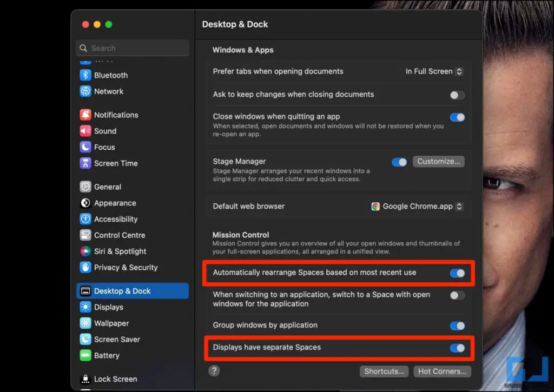Open Displays settings

[86, 307]
